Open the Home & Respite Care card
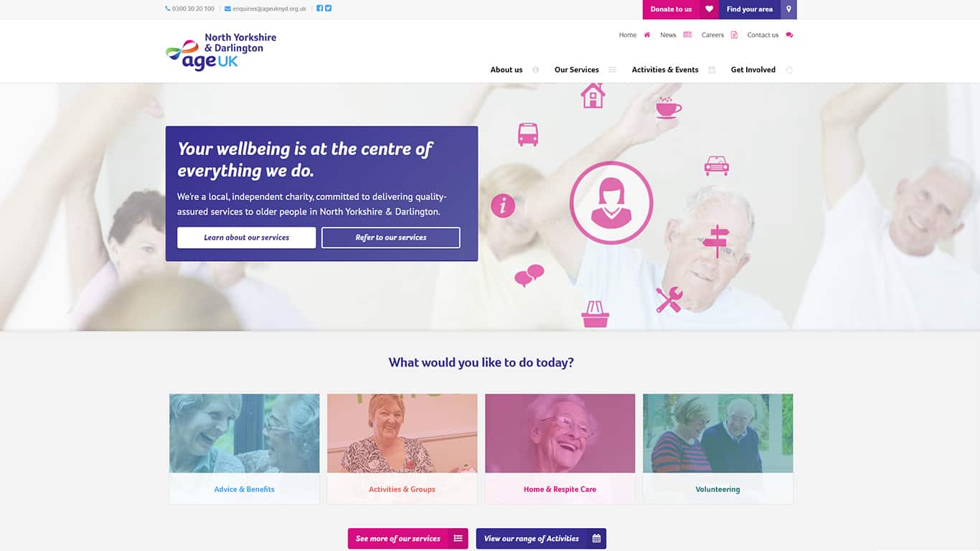The image size is (980, 551). pyautogui.click(x=560, y=449)
